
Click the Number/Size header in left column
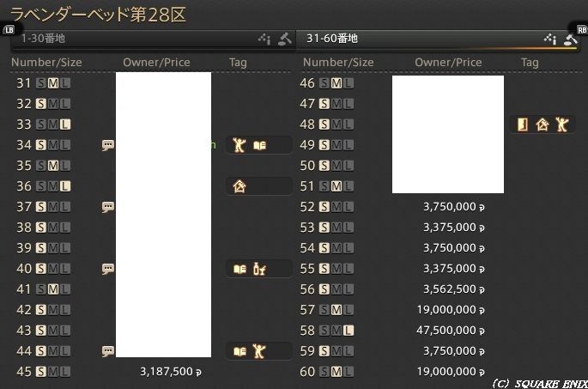pyautogui.click(x=46, y=63)
